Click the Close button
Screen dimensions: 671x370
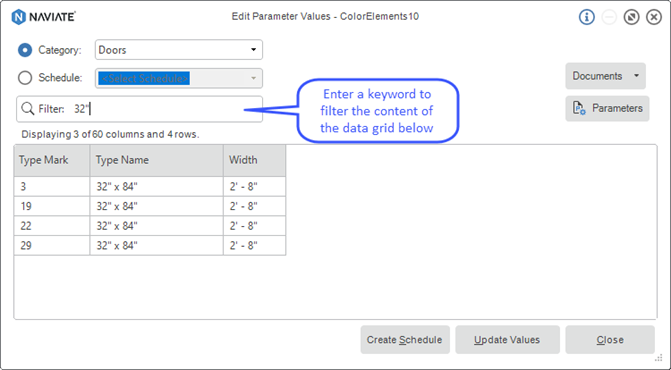click(x=610, y=340)
